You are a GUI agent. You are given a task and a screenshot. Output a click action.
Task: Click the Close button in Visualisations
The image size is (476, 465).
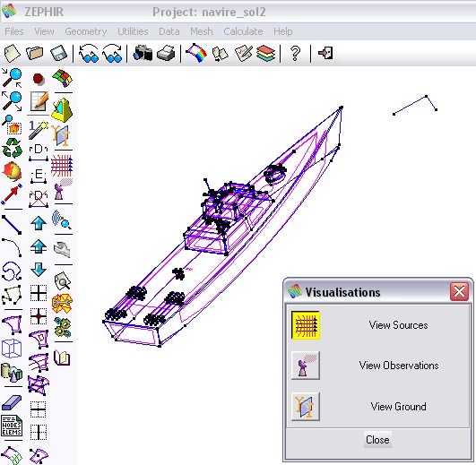pyautogui.click(x=377, y=440)
